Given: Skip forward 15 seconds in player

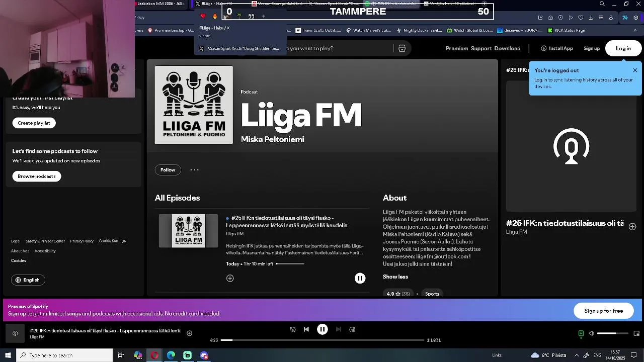Looking at the screenshot, I should [352, 329].
